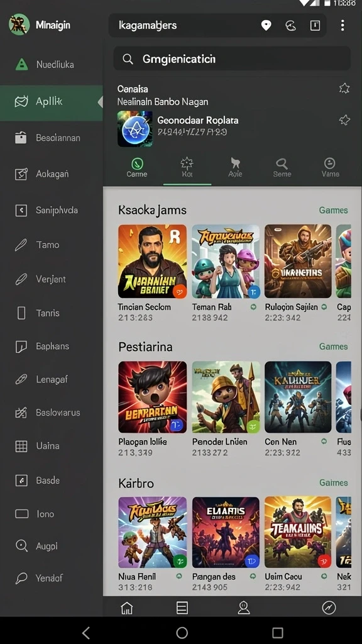Viewport: 362px width, 644px height.
Task: Click green badge next to Uelm Caou
Action: coord(324,576)
